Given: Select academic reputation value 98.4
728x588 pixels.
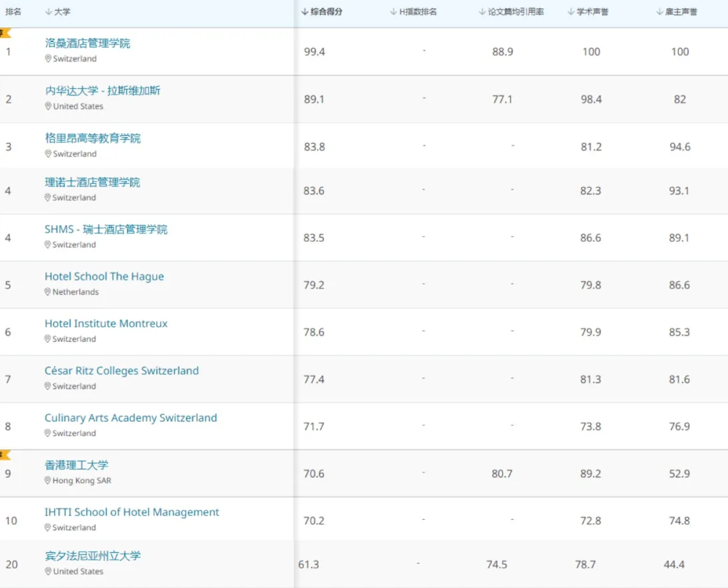Looking at the screenshot, I should (x=591, y=99).
